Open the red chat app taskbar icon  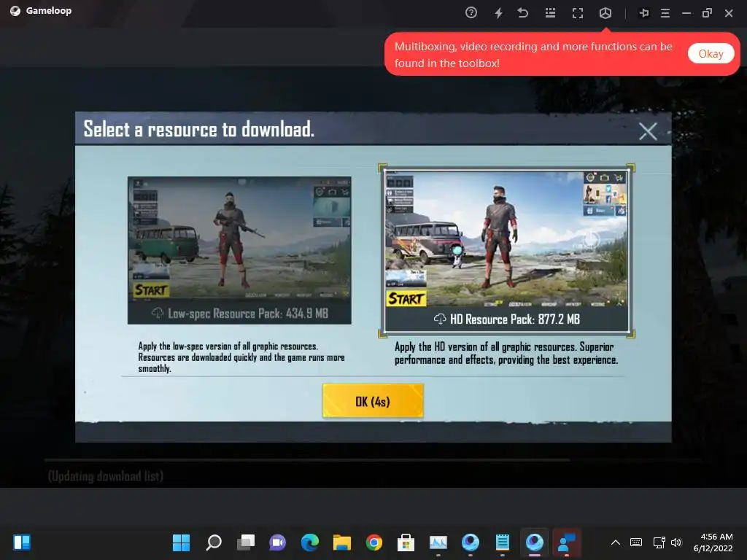566,542
